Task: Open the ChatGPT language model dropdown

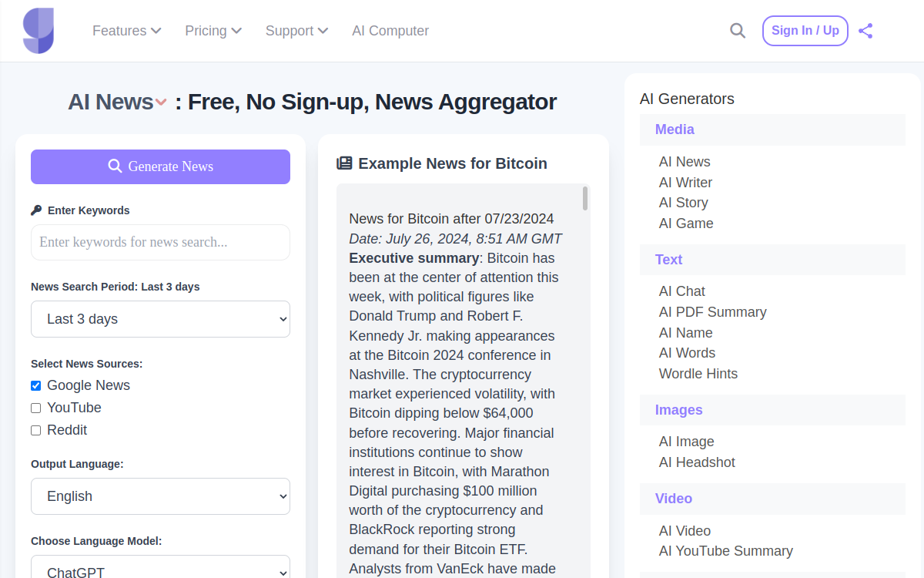Action: point(160,567)
